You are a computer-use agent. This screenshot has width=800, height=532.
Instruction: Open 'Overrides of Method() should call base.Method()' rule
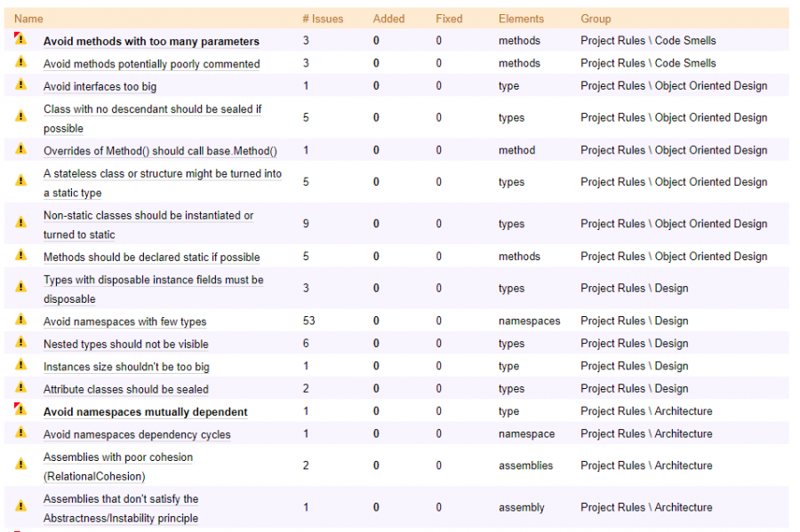click(160, 151)
